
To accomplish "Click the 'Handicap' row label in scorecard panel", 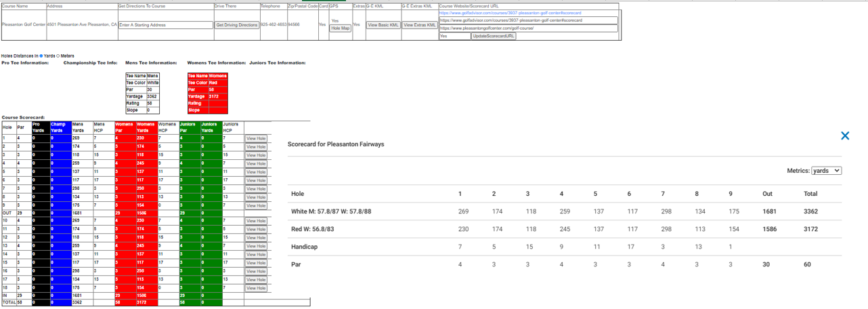I will 305,247.
